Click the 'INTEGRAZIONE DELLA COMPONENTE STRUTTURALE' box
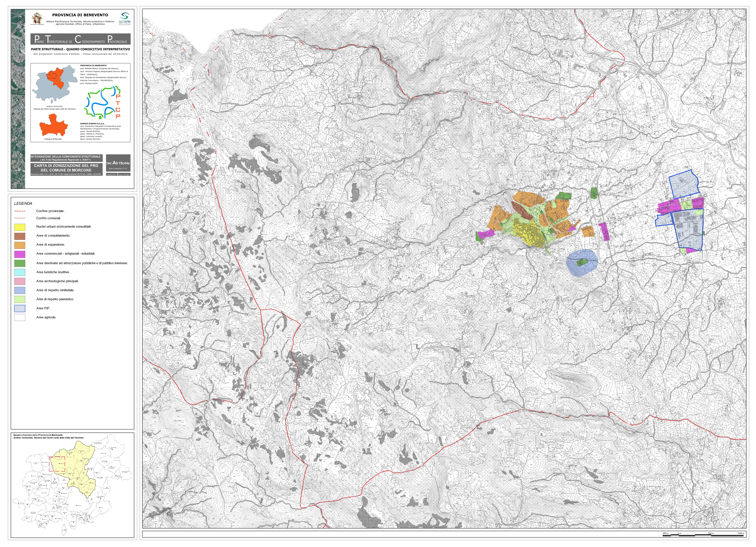This screenshot has height=547, width=756. point(67,158)
